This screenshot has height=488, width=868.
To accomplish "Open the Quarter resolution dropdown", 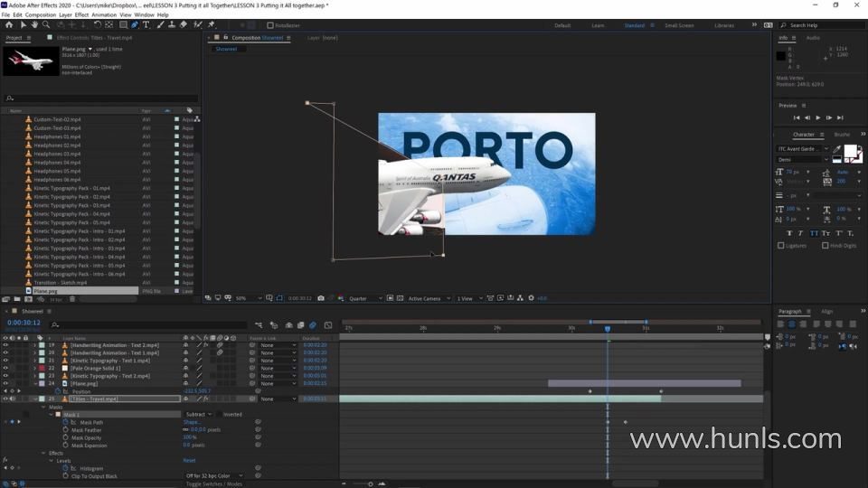I will [363, 298].
